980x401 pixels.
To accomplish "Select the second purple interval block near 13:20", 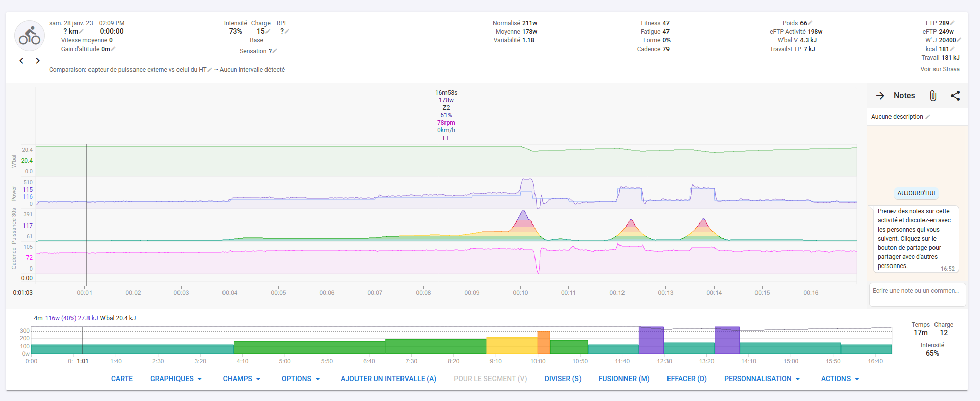I will point(727,340).
